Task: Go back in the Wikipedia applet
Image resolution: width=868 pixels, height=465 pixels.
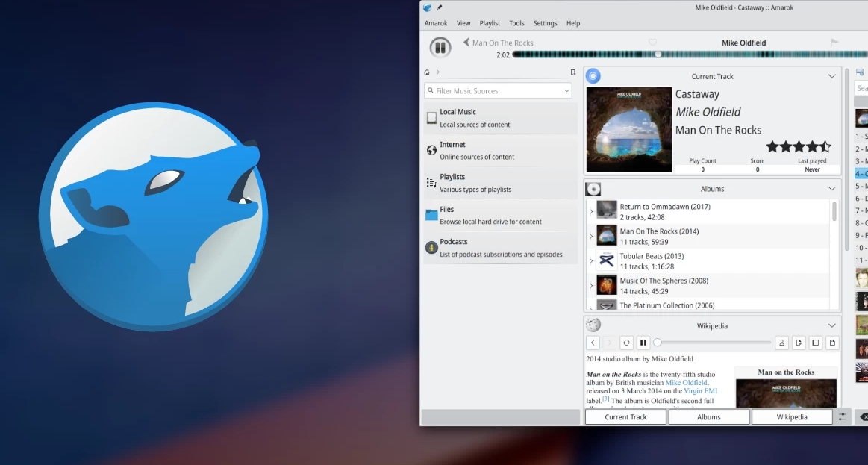Action: (593, 343)
